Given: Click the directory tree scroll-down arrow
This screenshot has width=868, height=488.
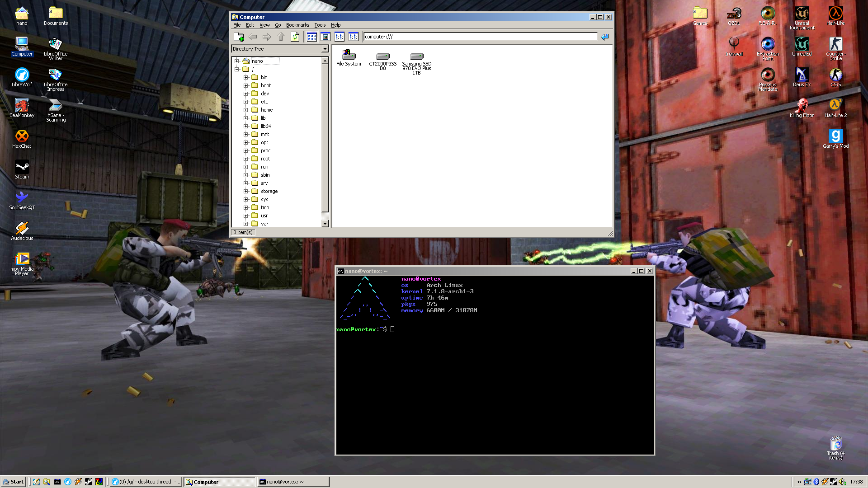Looking at the screenshot, I should tap(325, 224).
